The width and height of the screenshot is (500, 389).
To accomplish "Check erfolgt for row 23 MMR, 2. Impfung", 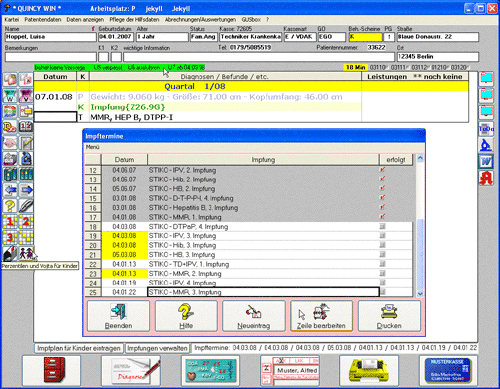I will (382, 273).
